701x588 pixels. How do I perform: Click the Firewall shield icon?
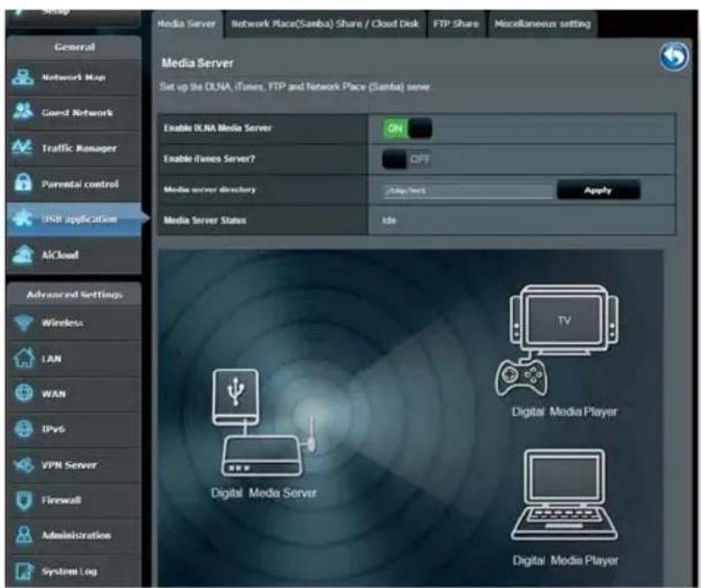point(23,500)
